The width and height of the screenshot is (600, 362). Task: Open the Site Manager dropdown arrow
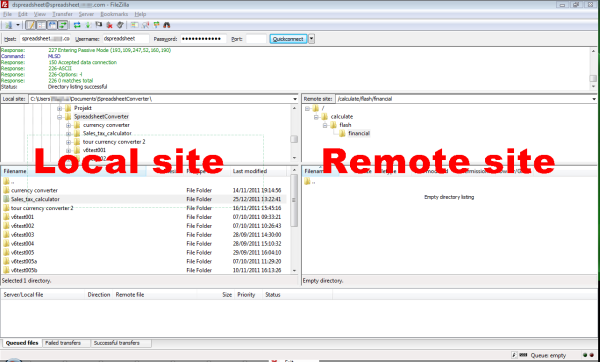click(18, 25)
